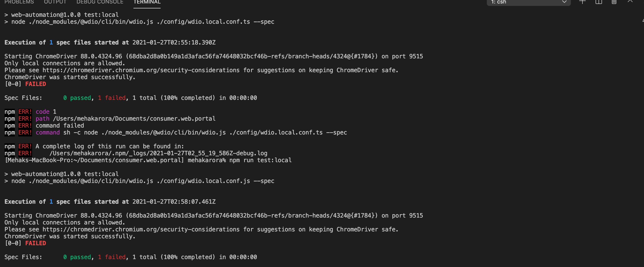Create a new terminal with the plus icon
This screenshot has height=267, width=644.
pyautogui.click(x=582, y=2)
